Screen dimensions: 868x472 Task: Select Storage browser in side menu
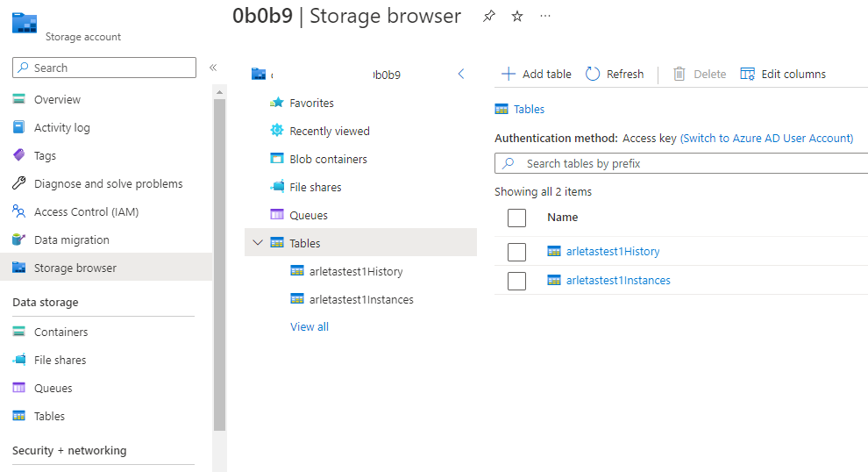tap(106, 268)
